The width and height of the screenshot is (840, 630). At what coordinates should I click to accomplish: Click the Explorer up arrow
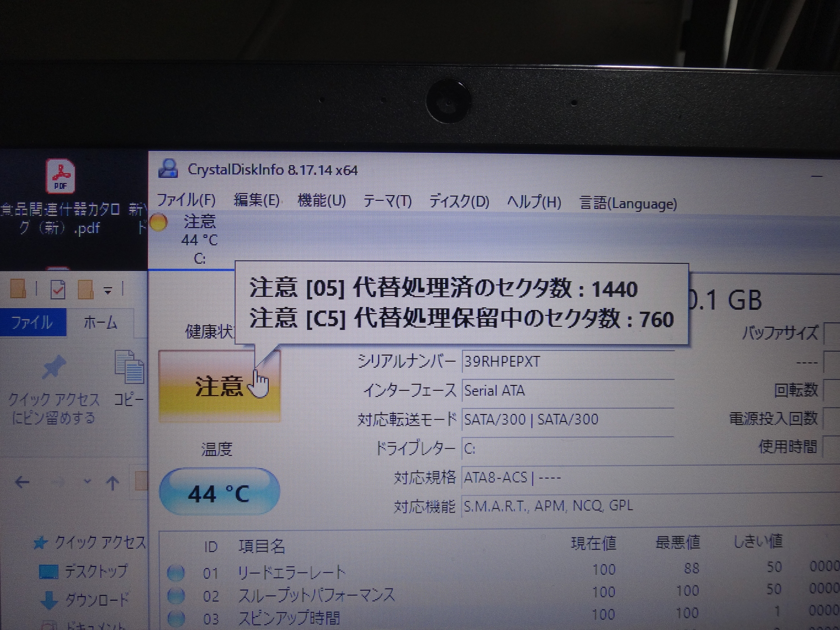[x=113, y=483]
